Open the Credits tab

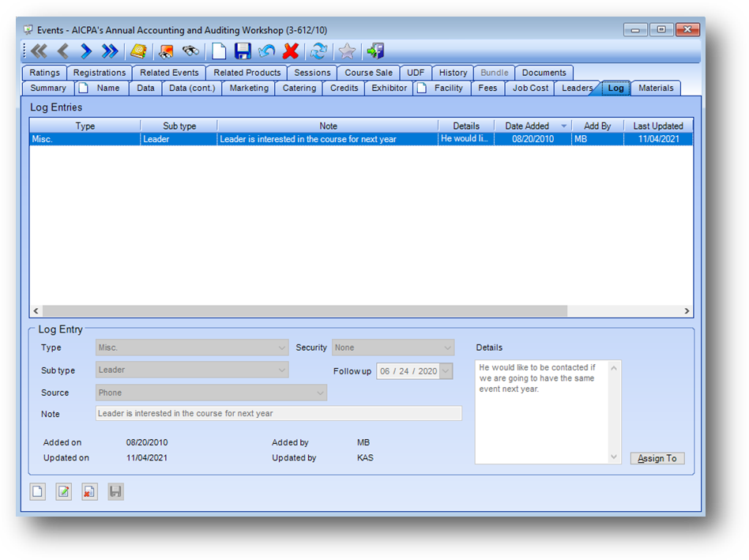(x=344, y=88)
